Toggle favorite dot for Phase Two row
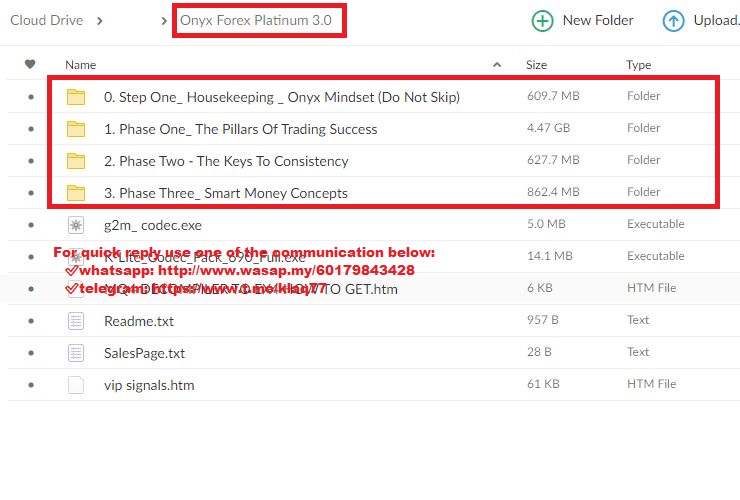Image resolution: width=740 pixels, height=500 pixels. (x=31, y=161)
